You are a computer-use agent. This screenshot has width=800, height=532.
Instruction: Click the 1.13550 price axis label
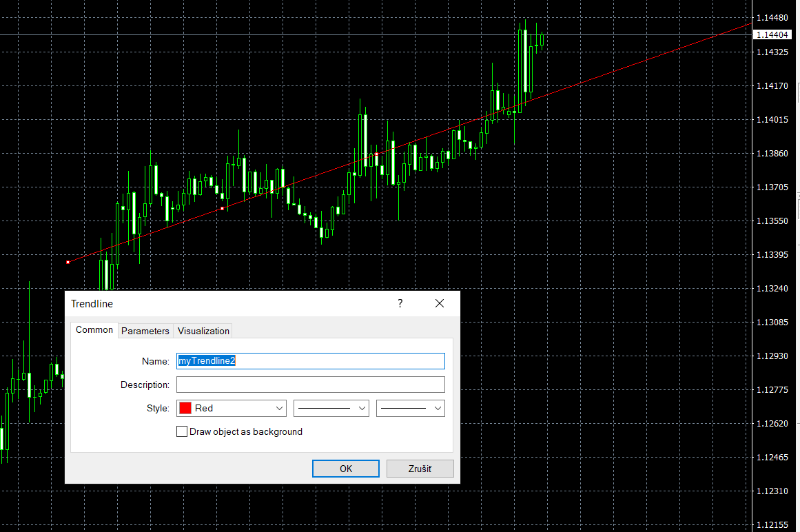pos(772,221)
